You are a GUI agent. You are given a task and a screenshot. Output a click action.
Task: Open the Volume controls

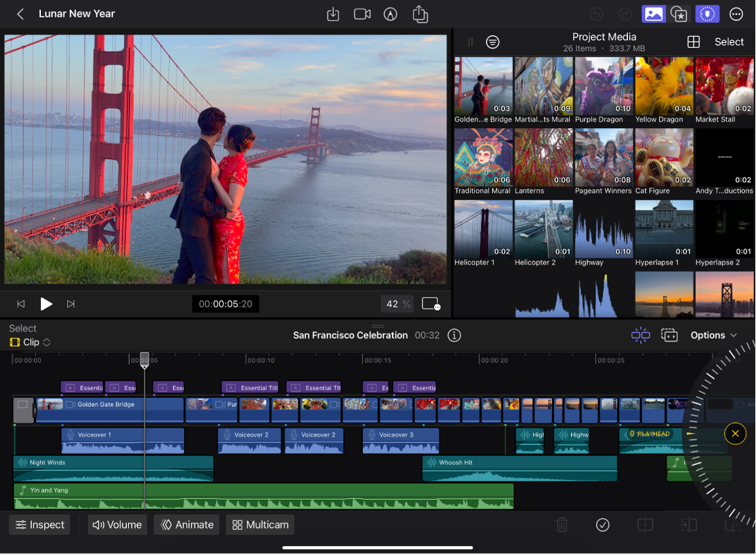click(x=117, y=525)
